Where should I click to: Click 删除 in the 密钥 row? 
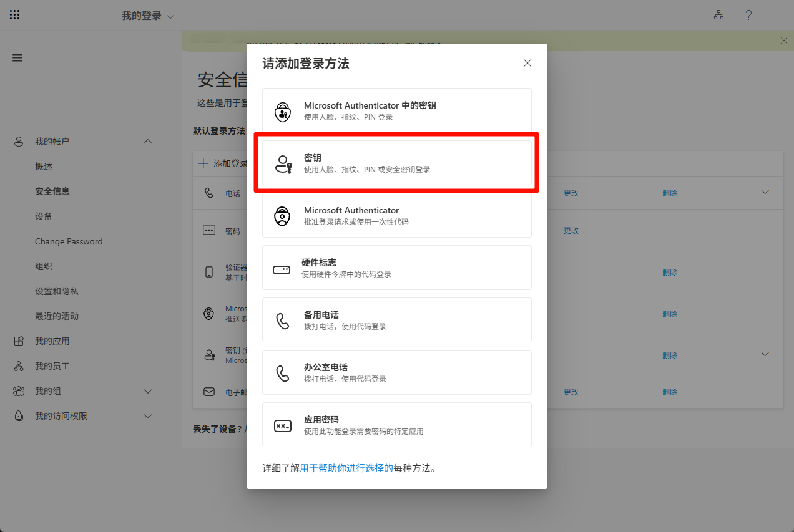(x=670, y=355)
